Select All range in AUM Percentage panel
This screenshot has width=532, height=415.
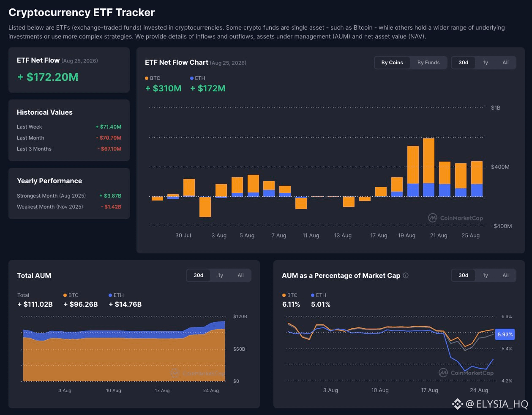(505, 275)
